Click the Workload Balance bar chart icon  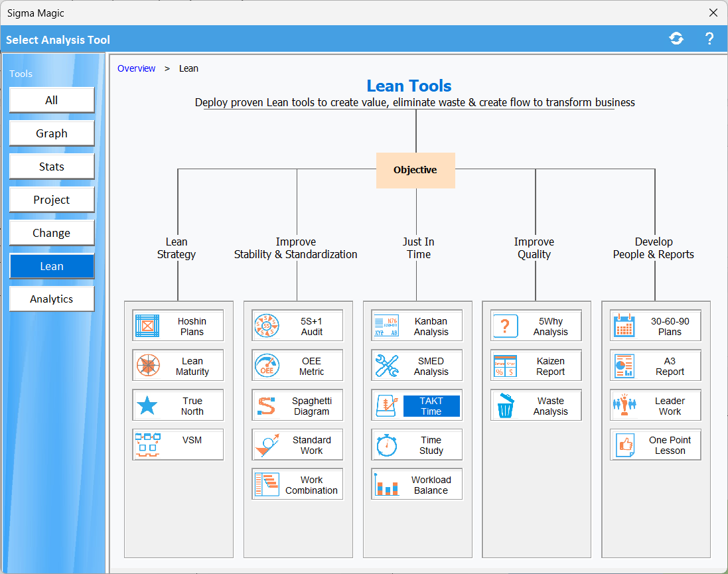coord(386,484)
